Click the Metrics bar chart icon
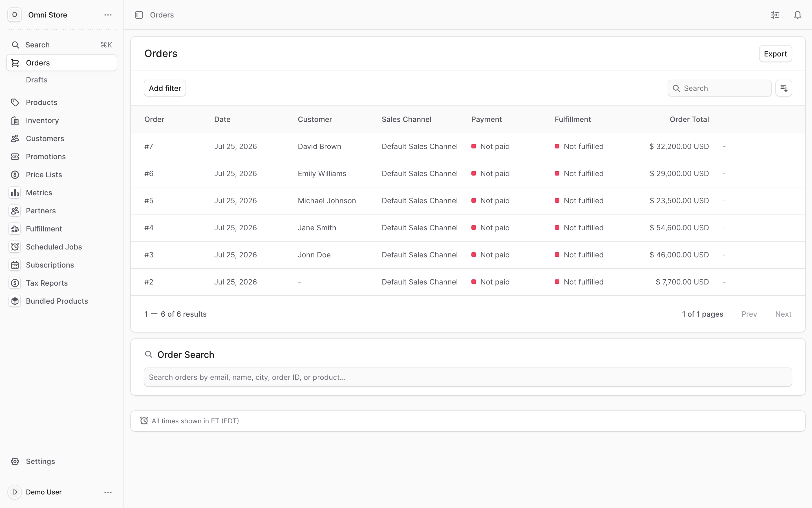The height and width of the screenshot is (508, 812). [15, 193]
